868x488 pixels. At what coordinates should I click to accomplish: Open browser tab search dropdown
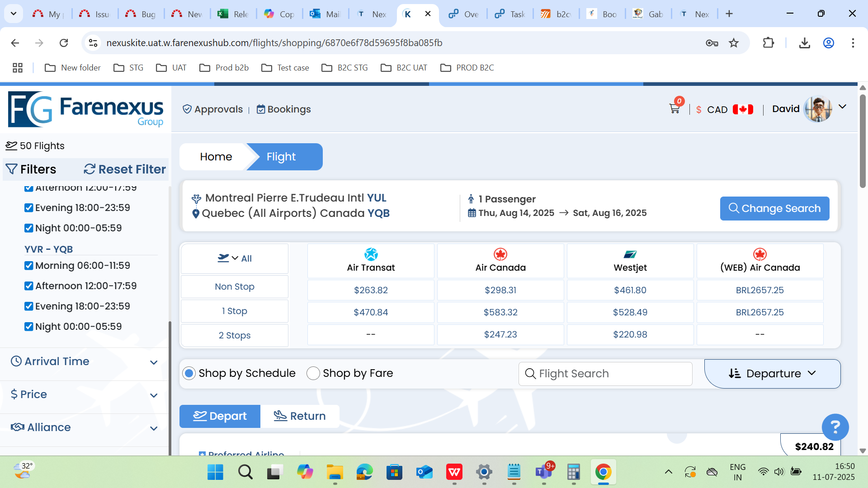[x=14, y=14]
